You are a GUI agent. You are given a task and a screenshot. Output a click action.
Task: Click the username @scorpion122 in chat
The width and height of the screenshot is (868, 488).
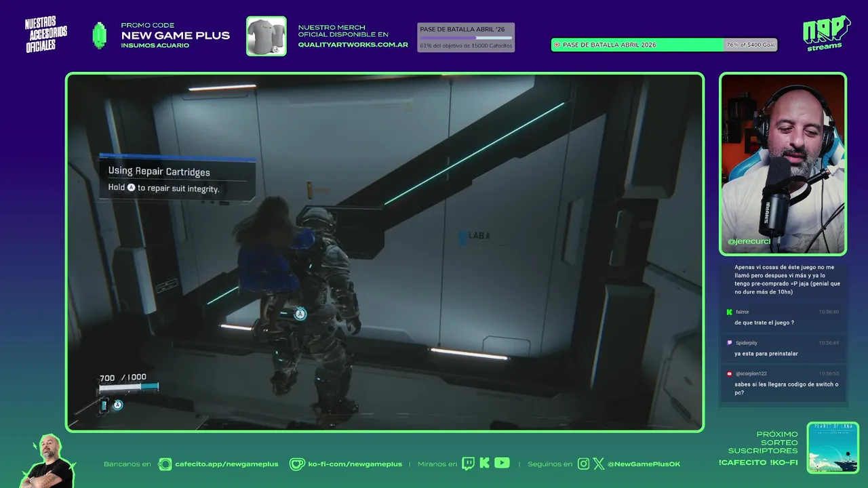tap(751, 373)
